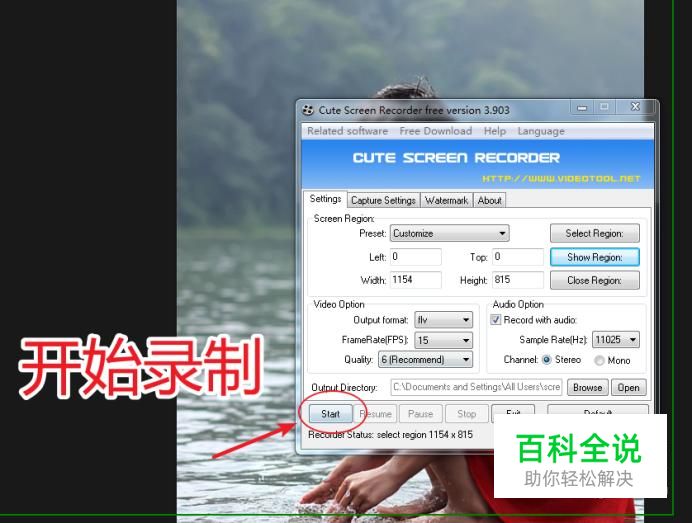
Task: Click the Resume button
Action: [x=376, y=414]
